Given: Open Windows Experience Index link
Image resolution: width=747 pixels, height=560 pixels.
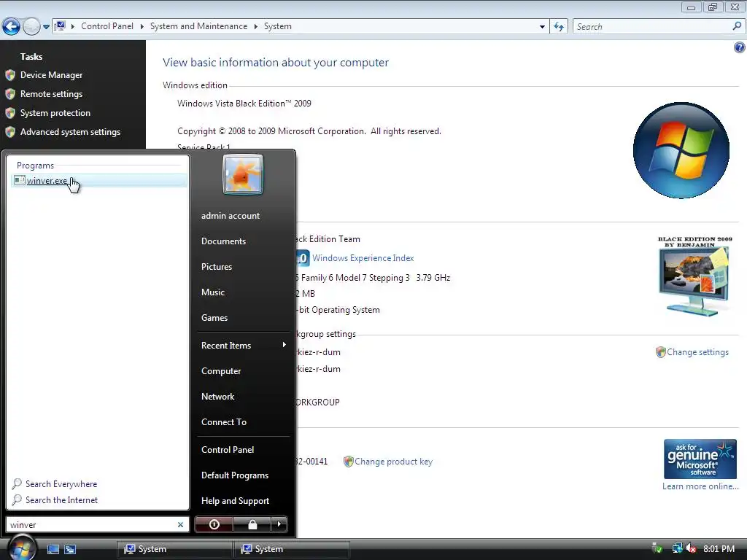Looking at the screenshot, I should click(x=363, y=258).
